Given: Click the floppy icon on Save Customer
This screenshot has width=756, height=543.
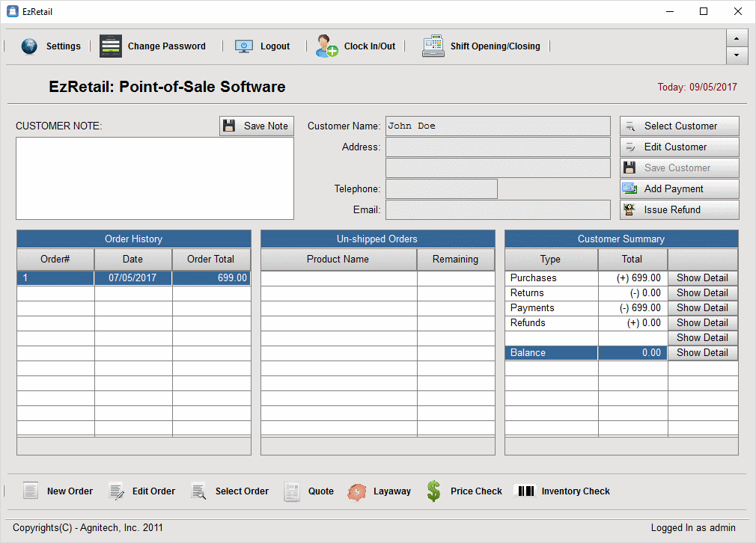Looking at the screenshot, I should coord(630,168).
